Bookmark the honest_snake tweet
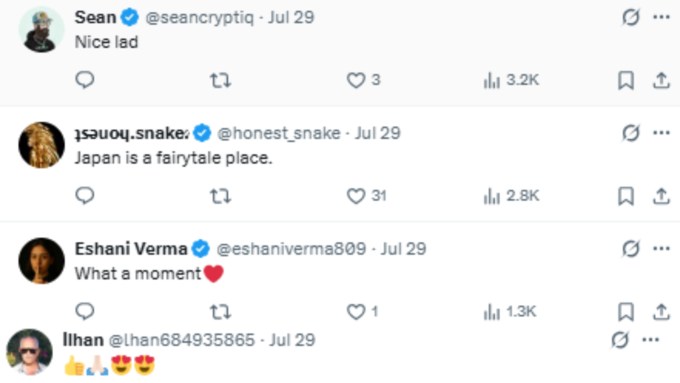Image resolution: width=680 pixels, height=383 pixels. coord(626,196)
